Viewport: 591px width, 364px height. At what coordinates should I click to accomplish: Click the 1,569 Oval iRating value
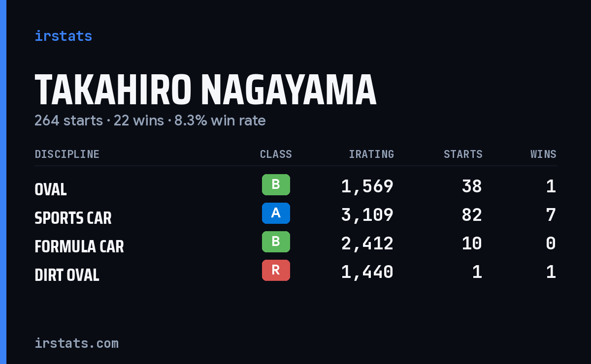click(367, 186)
